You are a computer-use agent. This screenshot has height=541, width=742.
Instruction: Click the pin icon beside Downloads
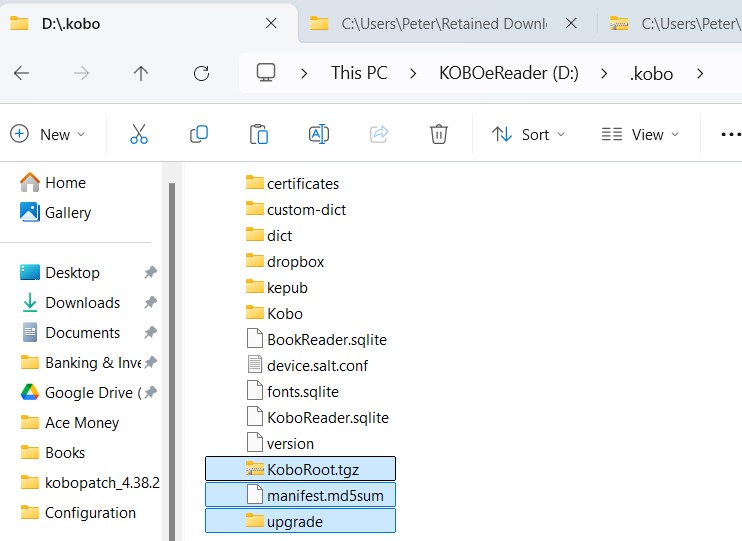point(150,302)
